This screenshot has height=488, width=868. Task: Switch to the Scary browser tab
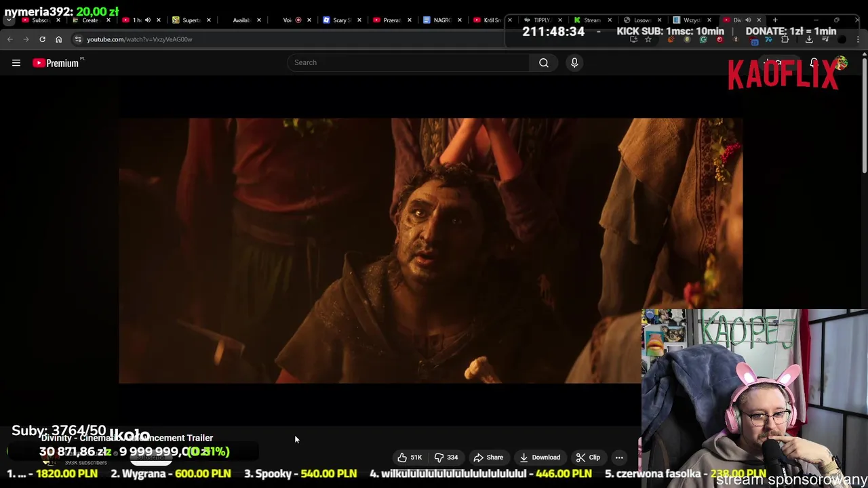point(341,20)
